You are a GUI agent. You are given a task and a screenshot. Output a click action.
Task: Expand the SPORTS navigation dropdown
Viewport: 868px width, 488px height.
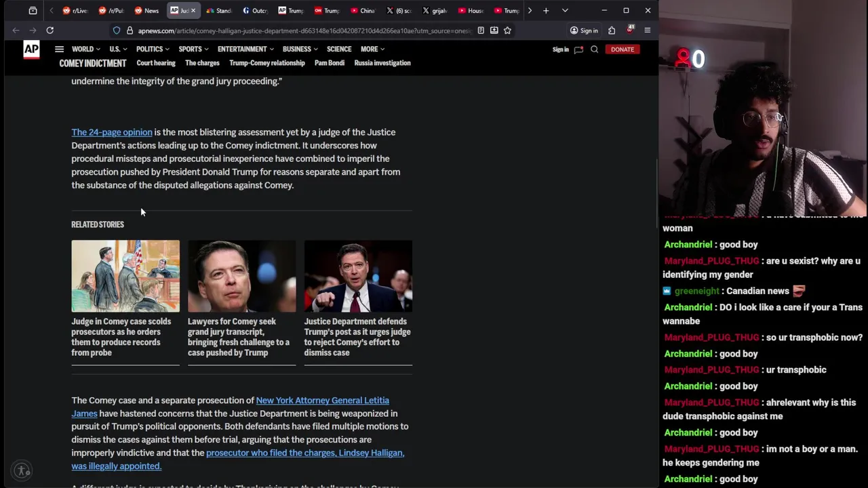coord(194,49)
